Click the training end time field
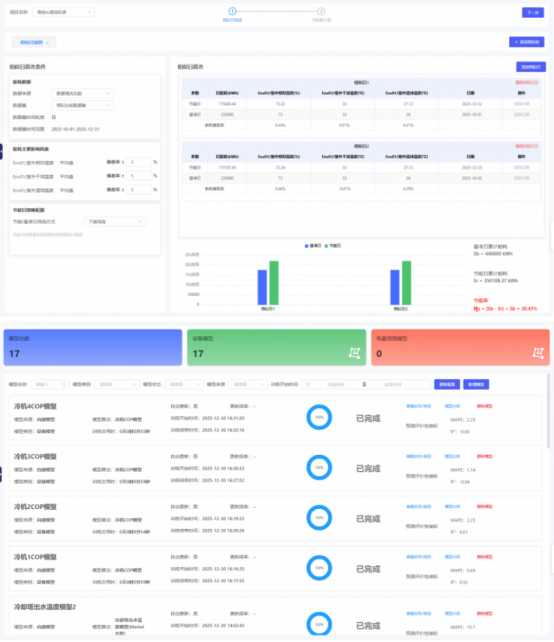Viewport: 554px width, 642px height. coord(393,384)
